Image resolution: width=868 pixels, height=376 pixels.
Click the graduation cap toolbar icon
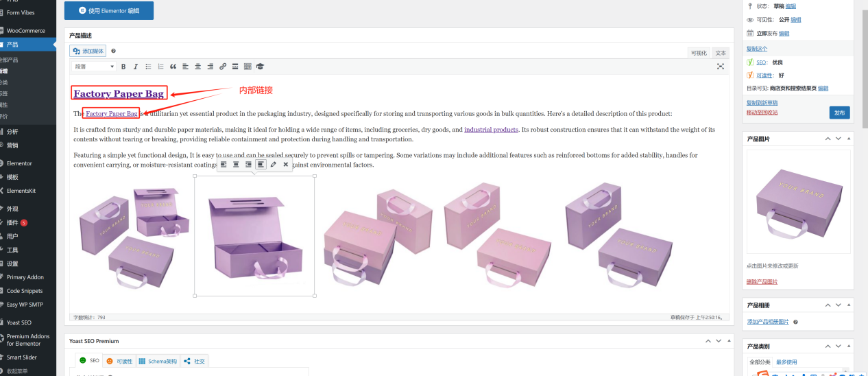[x=260, y=67]
